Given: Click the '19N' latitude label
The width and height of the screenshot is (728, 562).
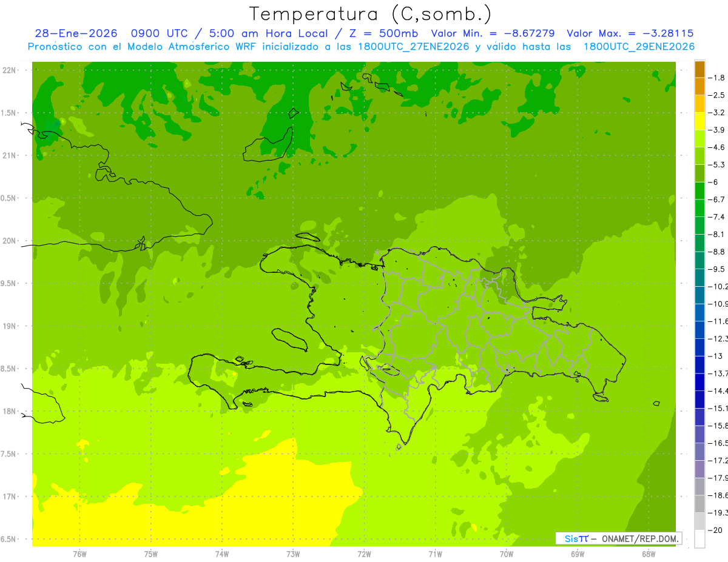Looking at the screenshot, I should coord(9,326).
